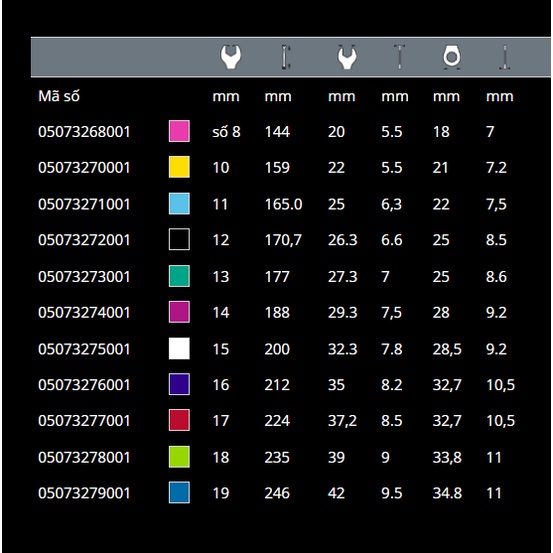Screen dimensions: 553x553
Task: Click the ring end diameter icon
Action: click(452, 57)
